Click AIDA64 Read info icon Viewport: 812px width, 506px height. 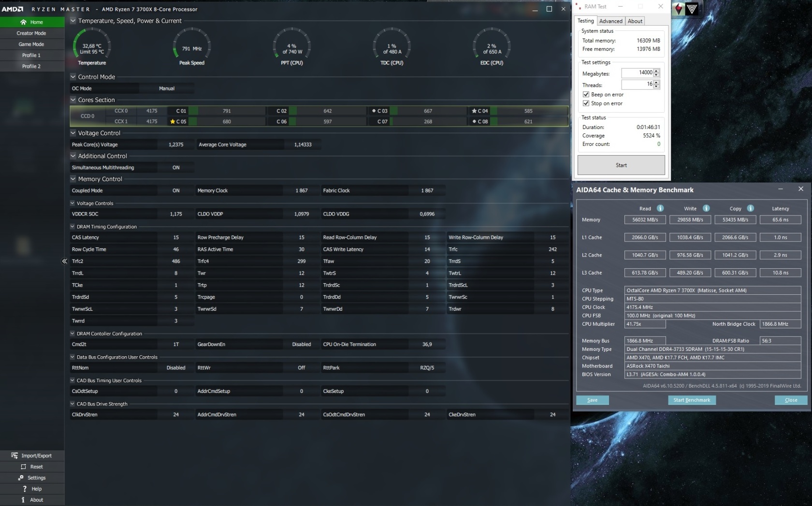[660, 208]
